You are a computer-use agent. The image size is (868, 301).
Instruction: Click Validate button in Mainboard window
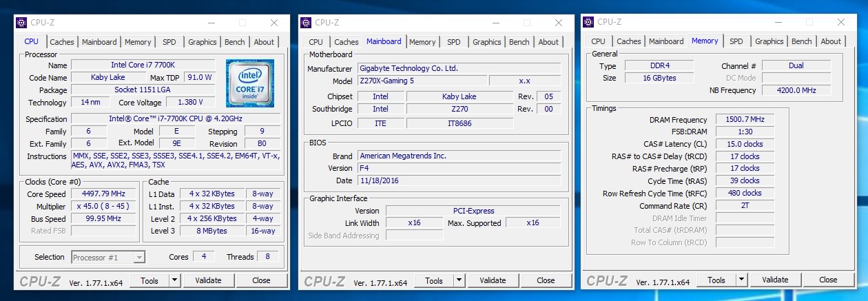click(493, 280)
